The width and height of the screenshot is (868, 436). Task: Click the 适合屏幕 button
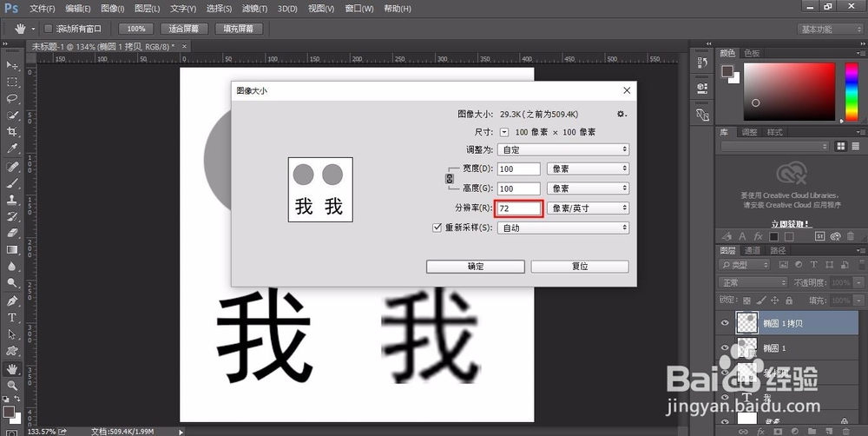pyautogui.click(x=183, y=29)
